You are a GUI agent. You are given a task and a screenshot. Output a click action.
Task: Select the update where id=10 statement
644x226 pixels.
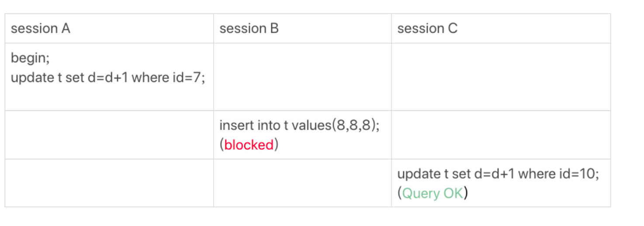(498, 174)
